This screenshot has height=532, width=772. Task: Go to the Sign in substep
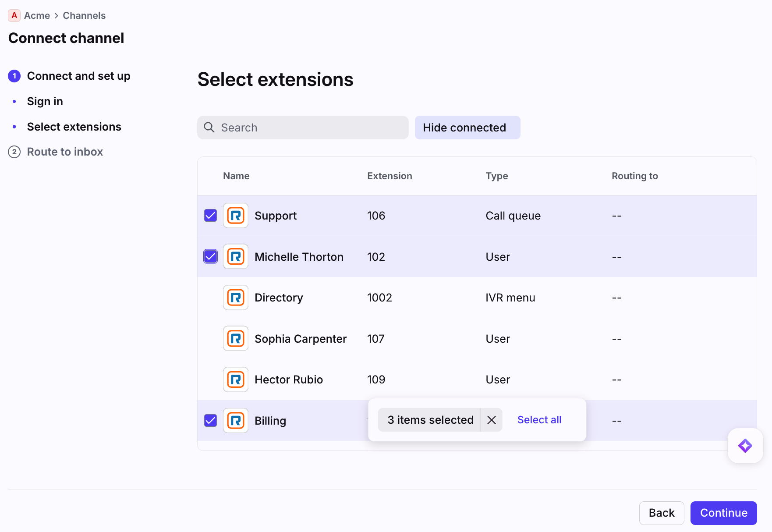coord(45,102)
